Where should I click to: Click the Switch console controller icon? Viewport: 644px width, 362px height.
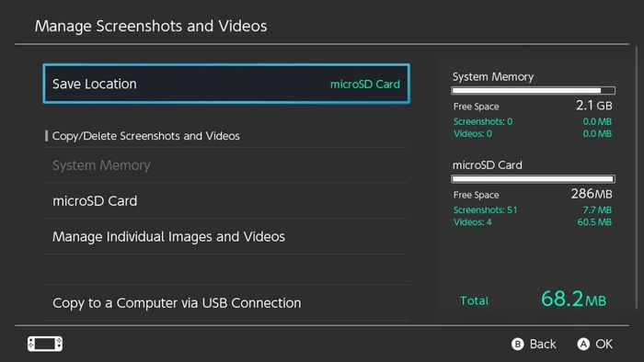point(45,344)
